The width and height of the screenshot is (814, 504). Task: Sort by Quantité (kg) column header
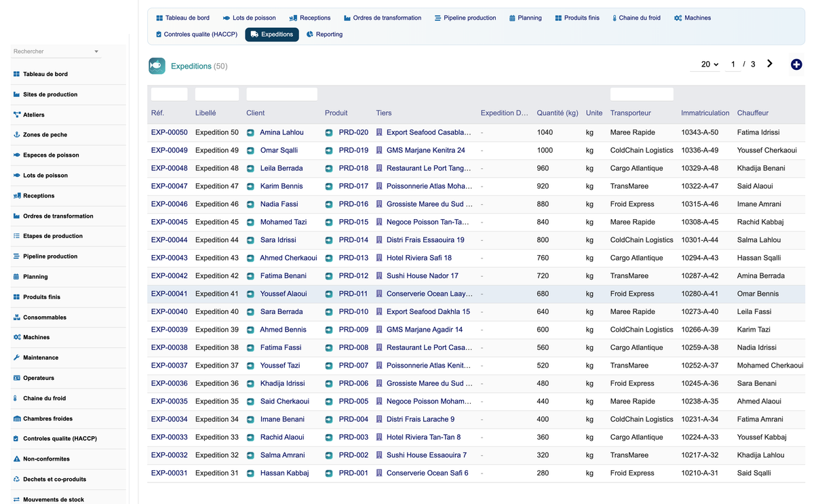coord(558,113)
